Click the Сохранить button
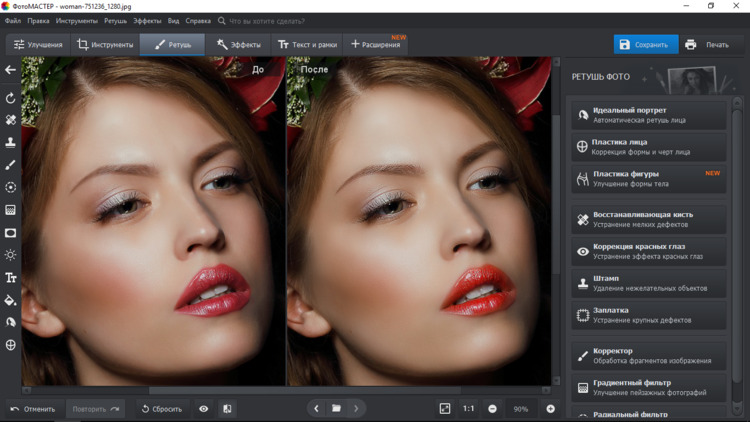The height and width of the screenshot is (422, 750). click(644, 45)
